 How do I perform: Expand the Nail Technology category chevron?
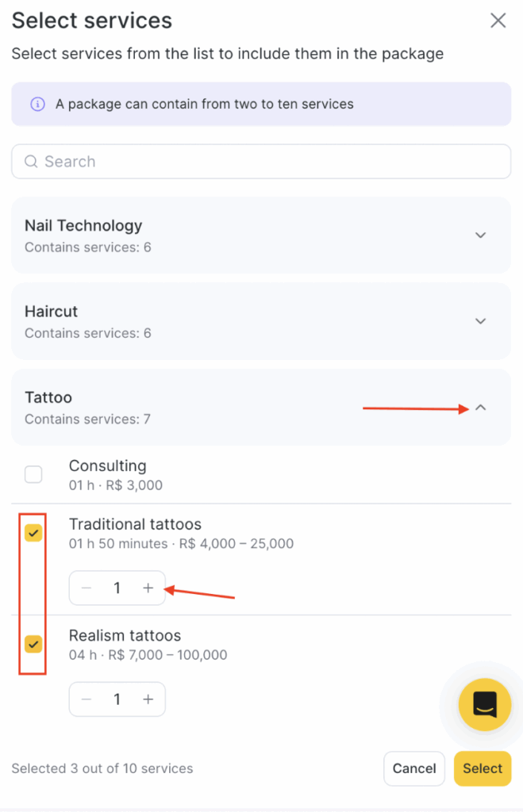click(x=480, y=235)
